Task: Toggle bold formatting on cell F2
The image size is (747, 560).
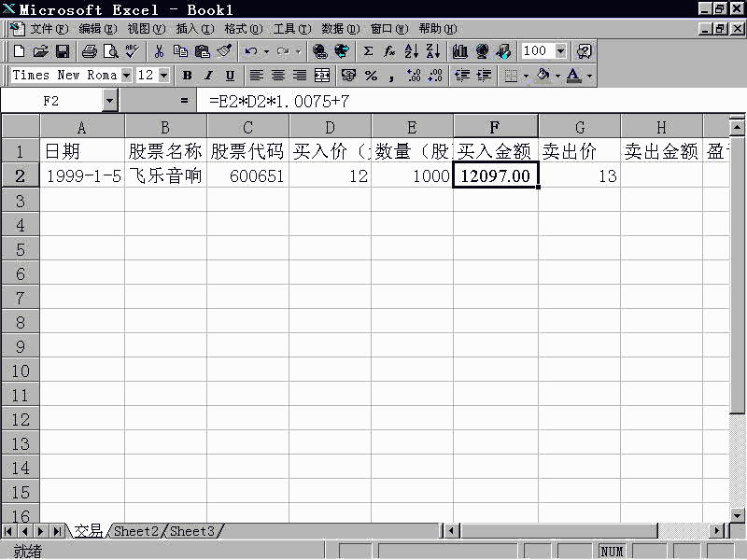Action: pyautogui.click(x=187, y=76)
